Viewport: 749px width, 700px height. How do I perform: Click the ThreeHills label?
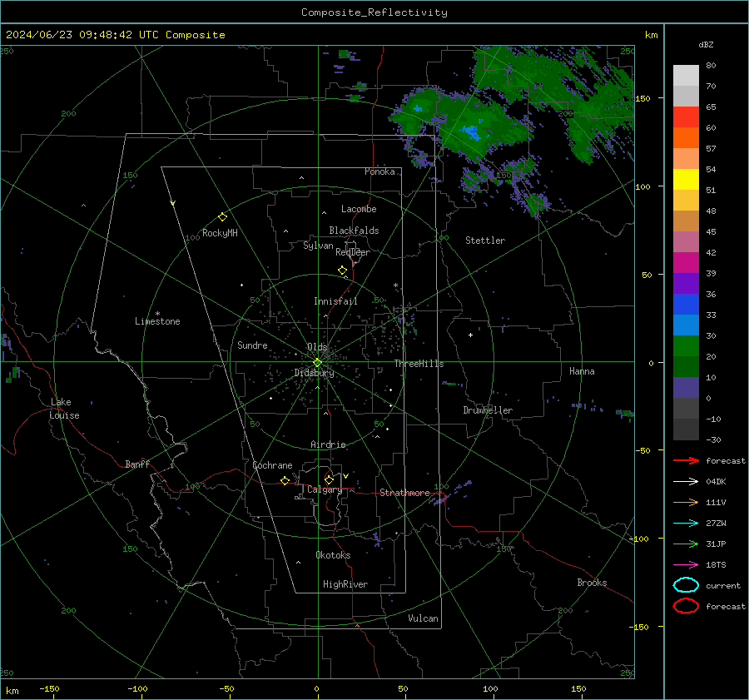click(x=419, y=364)
